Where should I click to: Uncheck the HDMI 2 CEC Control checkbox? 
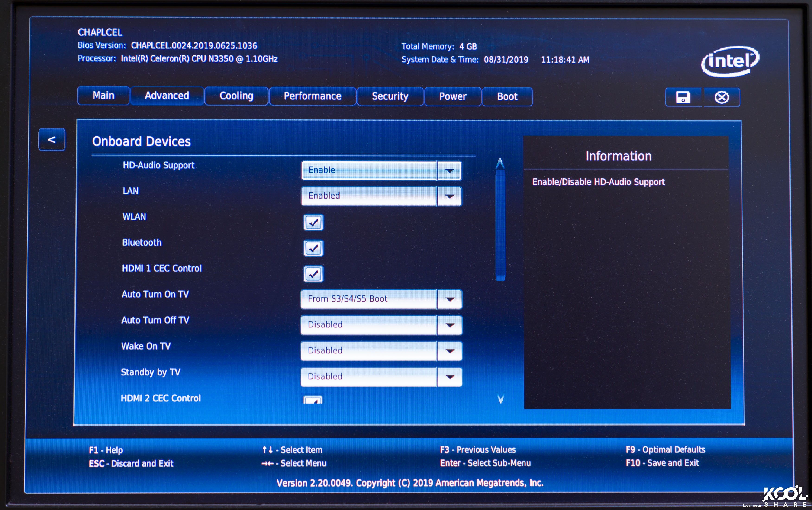click(x=313, y=401)
